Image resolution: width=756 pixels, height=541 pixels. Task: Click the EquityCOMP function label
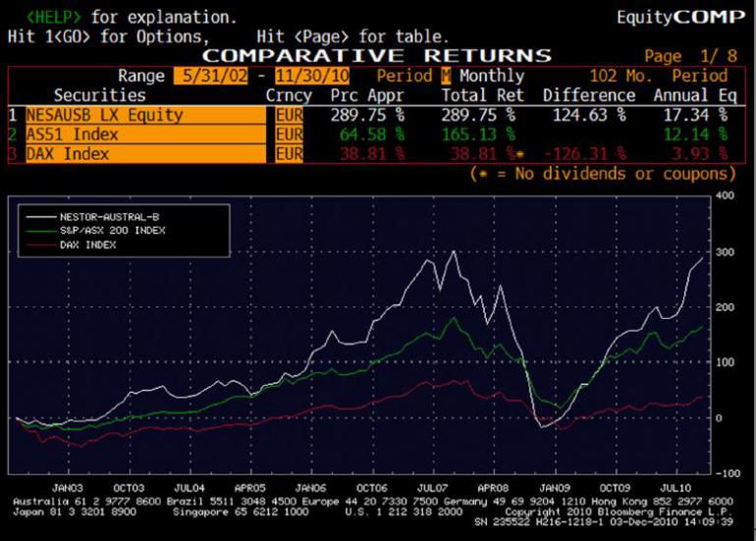click(680, 18)
